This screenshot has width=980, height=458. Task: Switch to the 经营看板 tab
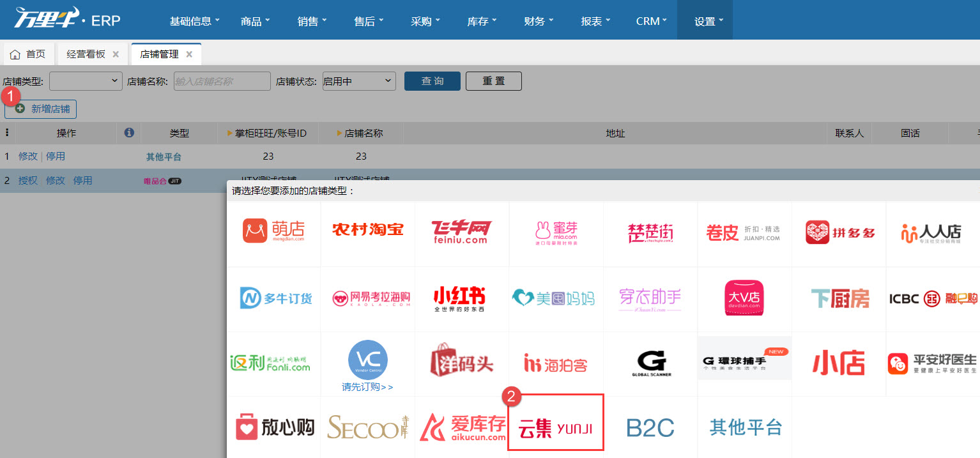coord(86,54)
